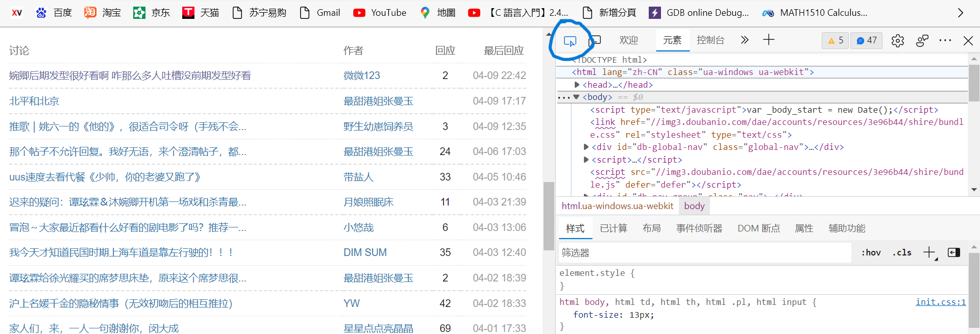Click the webpage vertical scrollbar thumb
Image resolution: width=980 pixels, height=334 pixels.
pos(549,216)
